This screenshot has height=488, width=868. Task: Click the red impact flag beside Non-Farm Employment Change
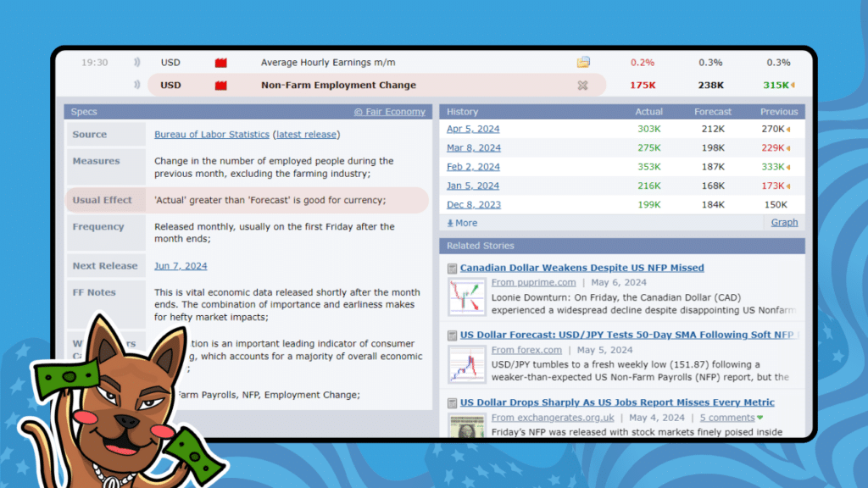click(x=221, y=85)
